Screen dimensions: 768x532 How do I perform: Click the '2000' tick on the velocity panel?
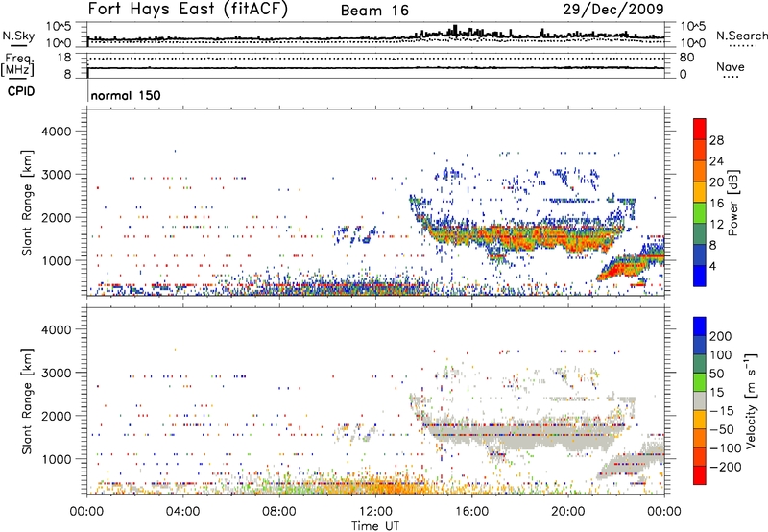click(x=56, y=416)
